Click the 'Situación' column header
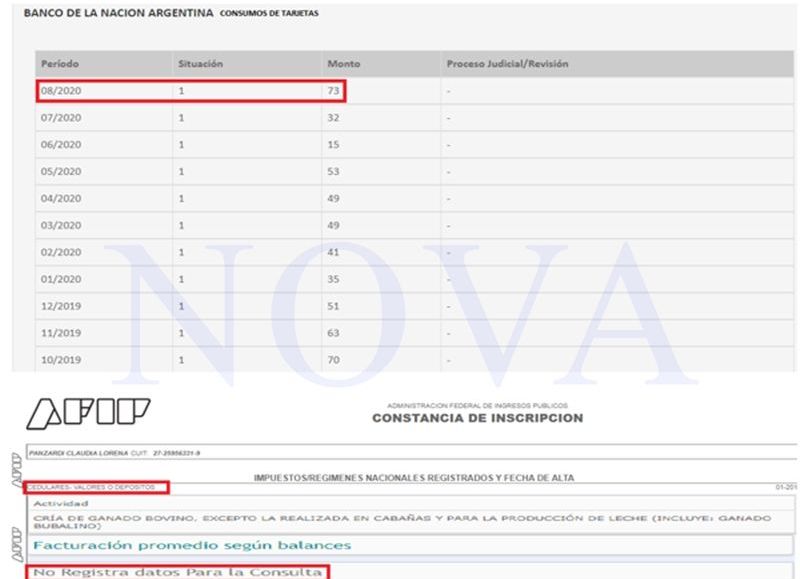Screen dimensions: 800x579 [201, 64]
